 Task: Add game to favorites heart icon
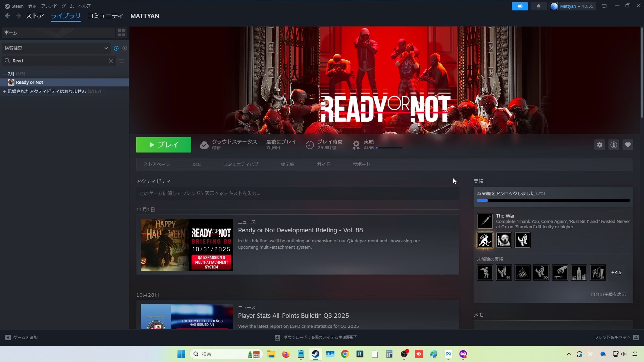628,145
